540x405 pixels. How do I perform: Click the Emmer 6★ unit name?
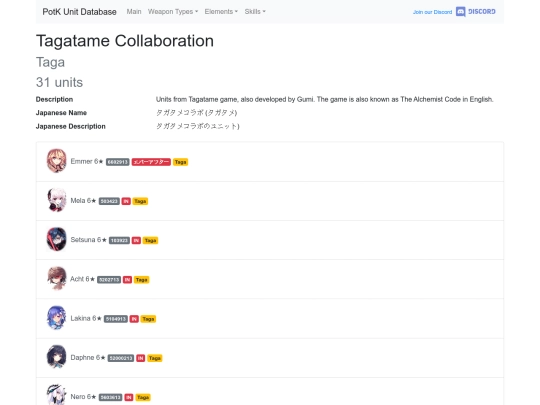tap(87, 162)
